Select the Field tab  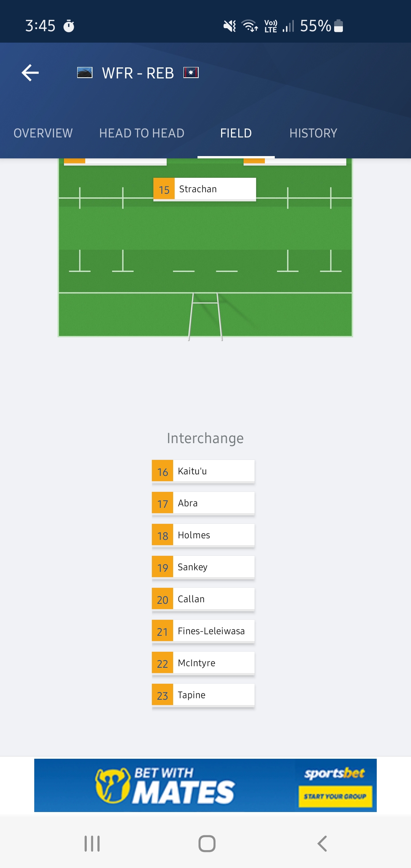pyautogui.click(x=236, y=133)
